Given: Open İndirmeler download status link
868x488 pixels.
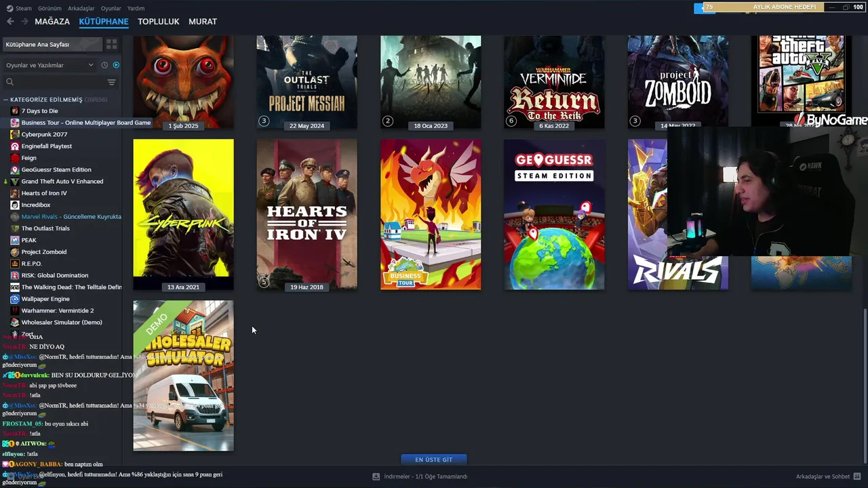Looking at the screenshot, I should (426, 476).
